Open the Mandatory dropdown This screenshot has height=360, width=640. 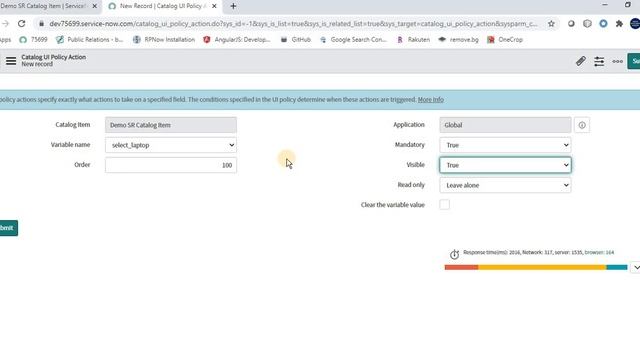[505, 145]
